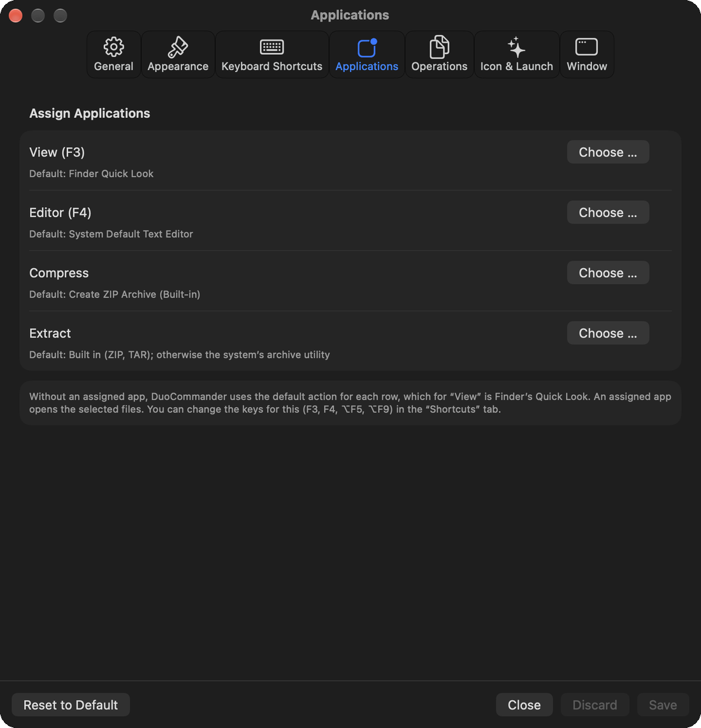Open the Operations tab label
Image resolution: width=701 pixels, height=728 pixels.
(x=439, y=66)
